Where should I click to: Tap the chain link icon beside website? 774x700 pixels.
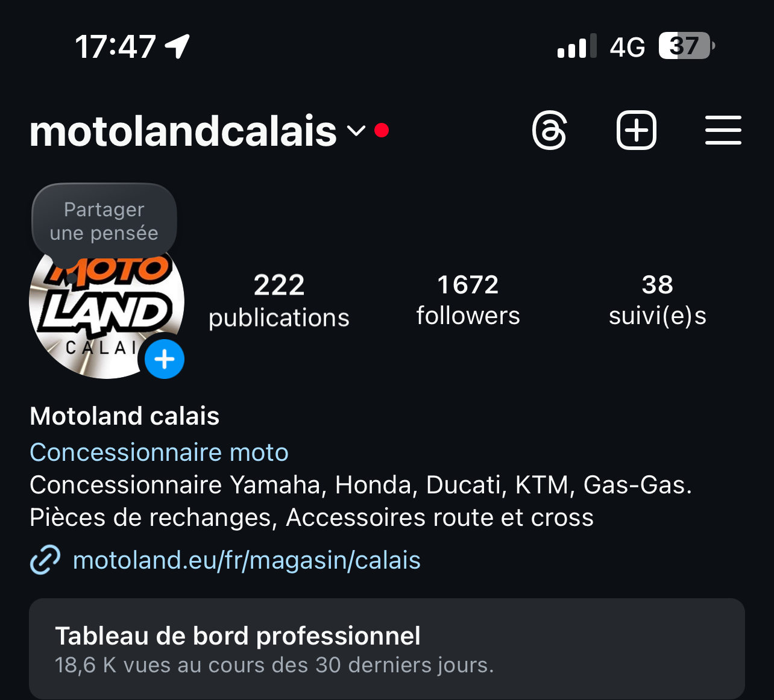coord(45,560)
